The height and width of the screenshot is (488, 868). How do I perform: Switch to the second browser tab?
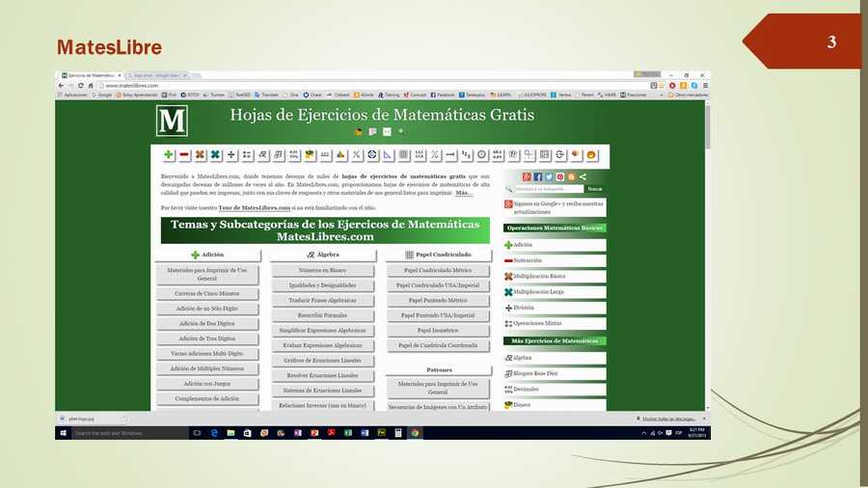point(157,75)
